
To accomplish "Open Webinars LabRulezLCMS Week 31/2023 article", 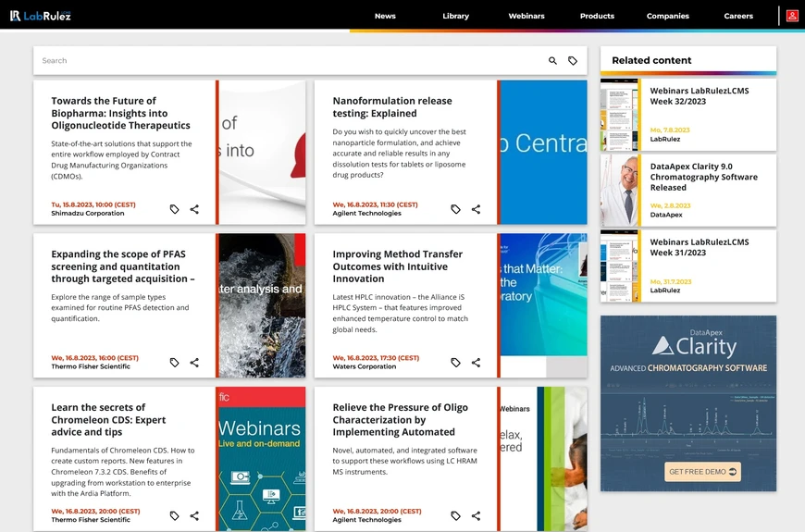I will pyautogui.click(x=700, y=247).
